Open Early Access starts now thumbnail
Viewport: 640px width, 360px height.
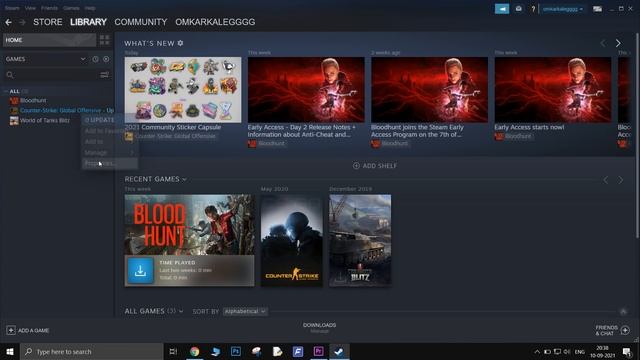tap(553, 89)
